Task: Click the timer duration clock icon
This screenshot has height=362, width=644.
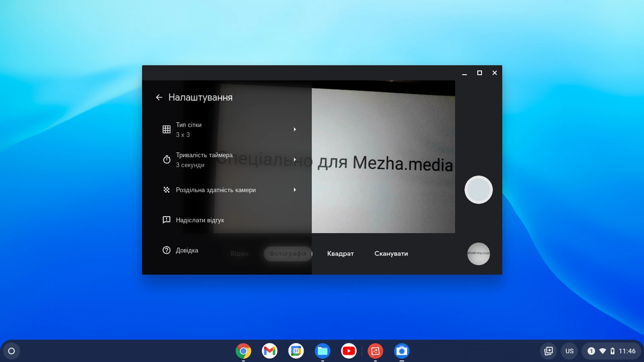Action: click(167, 159)
